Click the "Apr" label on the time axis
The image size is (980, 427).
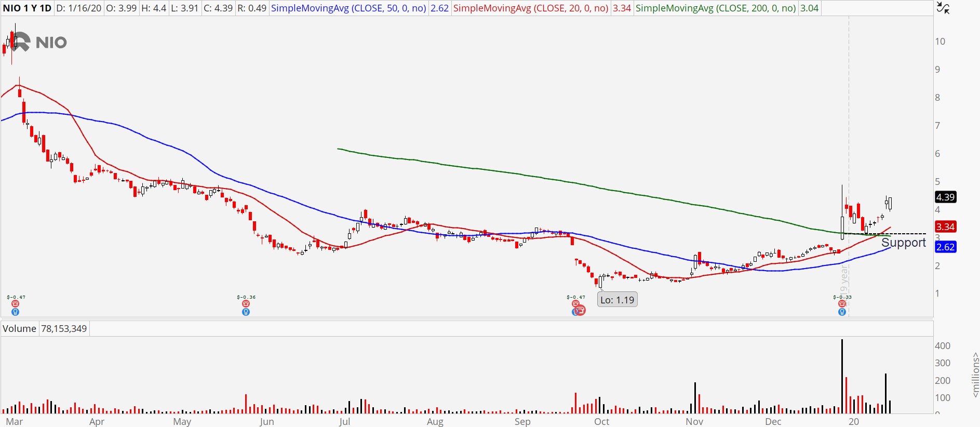97,421
